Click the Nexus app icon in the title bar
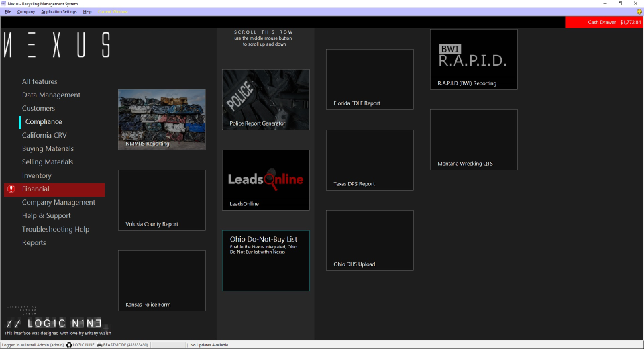The height and width of the screenshot is (349, 644). tap(4, 4)
